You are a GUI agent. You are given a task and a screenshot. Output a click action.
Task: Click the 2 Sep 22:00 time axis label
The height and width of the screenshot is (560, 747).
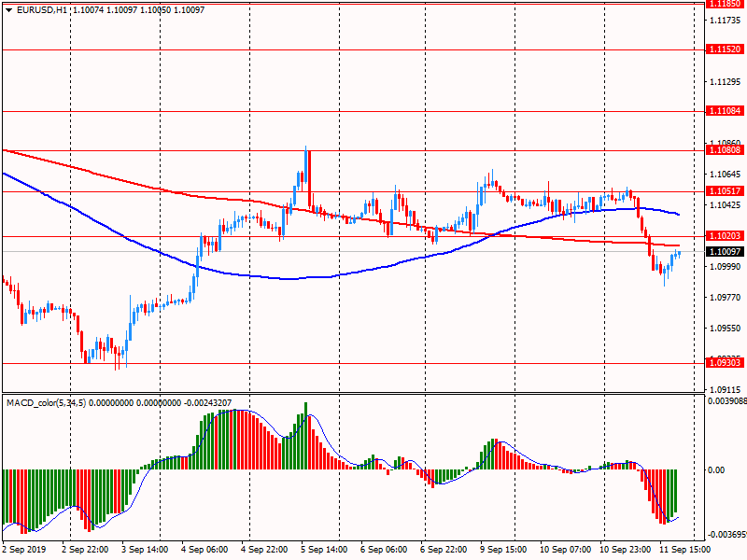(85, 550)
